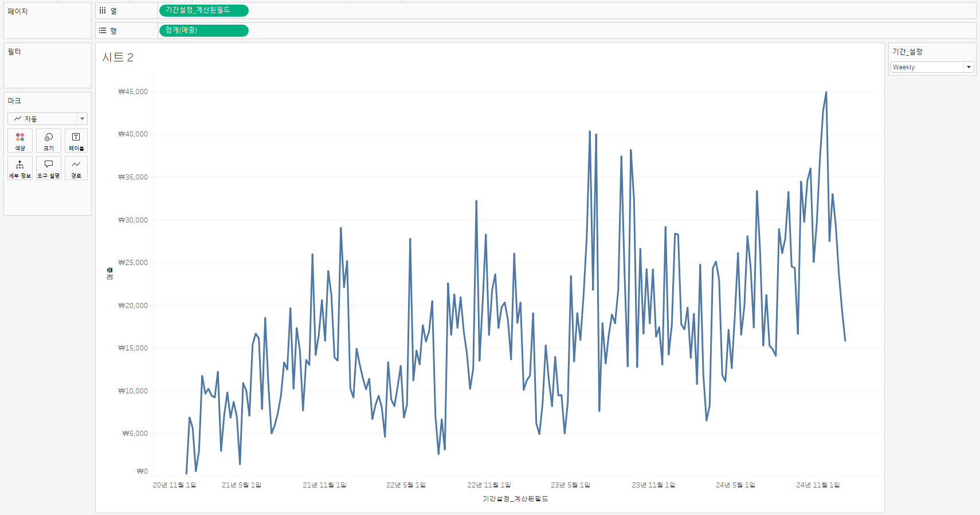This screenshot has width=980, height=515.
Task: Click the x-axis label 23년 5월 1일
Action: pyautogui.click(x=570, y=485)
